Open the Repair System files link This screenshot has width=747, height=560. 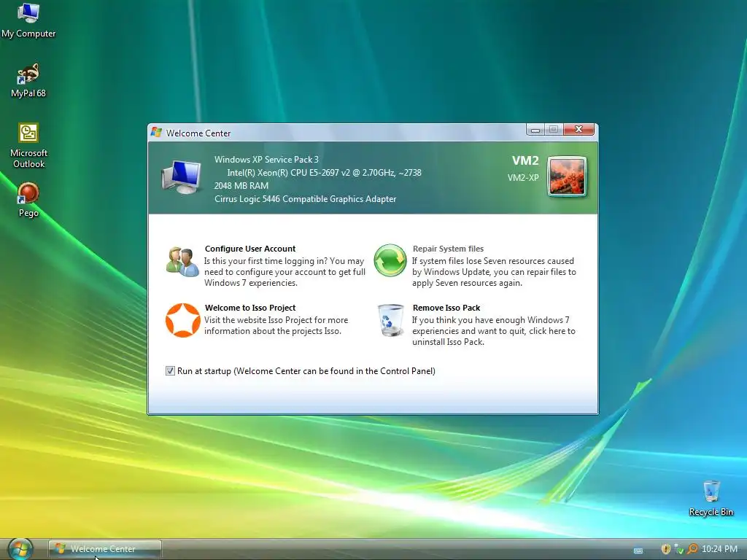coord(448,249)
